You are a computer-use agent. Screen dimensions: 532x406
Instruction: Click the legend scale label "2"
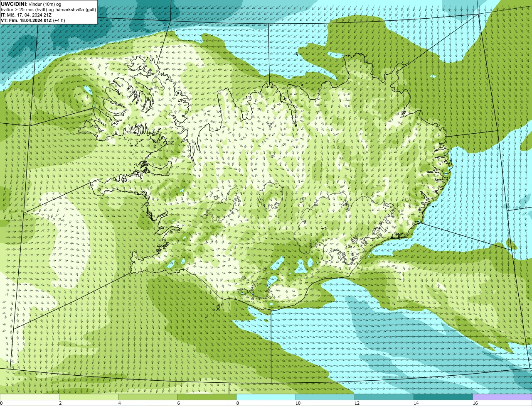tap(60, 403)
